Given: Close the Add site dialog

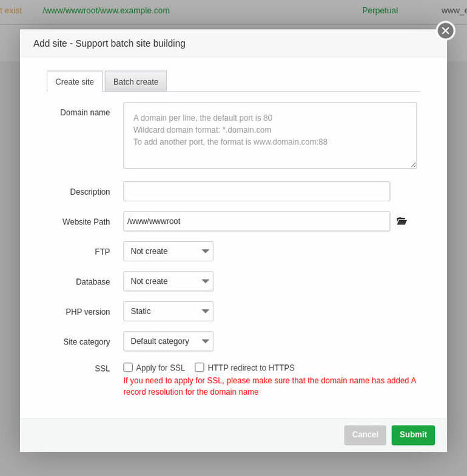Looking at the screenshot, I should pos(445,31).
